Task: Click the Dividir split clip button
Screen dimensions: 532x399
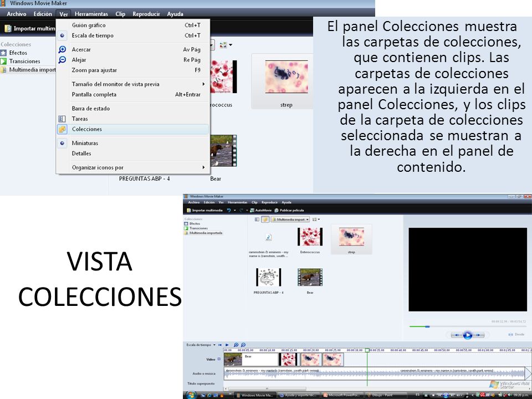Action: coord(516,335)
